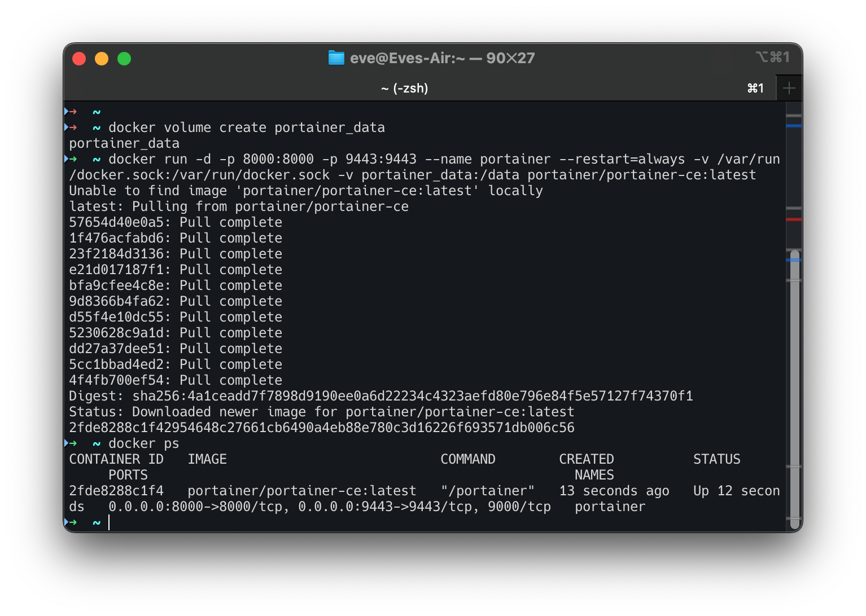Click the '"/portainer"' command value
The height and width of the screenshot is (616, 866).
point(488,491)
